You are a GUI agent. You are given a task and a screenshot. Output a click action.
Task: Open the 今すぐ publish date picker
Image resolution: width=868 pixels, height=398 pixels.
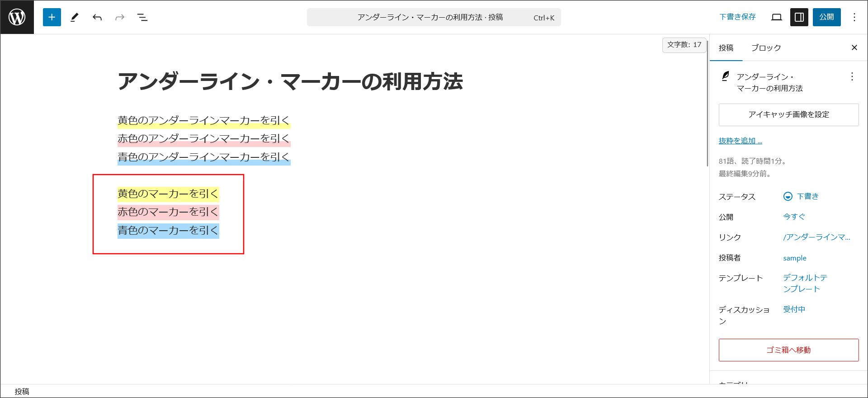[794, 217]
